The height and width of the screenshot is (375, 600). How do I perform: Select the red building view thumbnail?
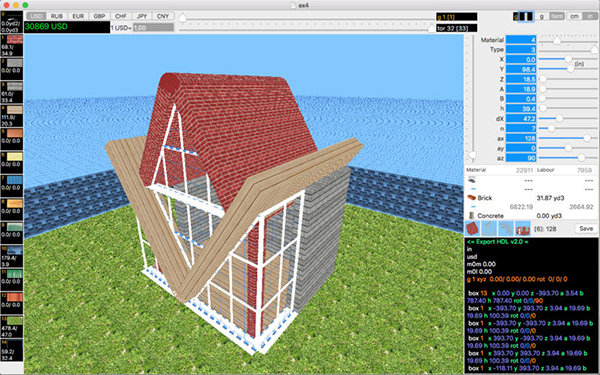[x=523, y=228]
